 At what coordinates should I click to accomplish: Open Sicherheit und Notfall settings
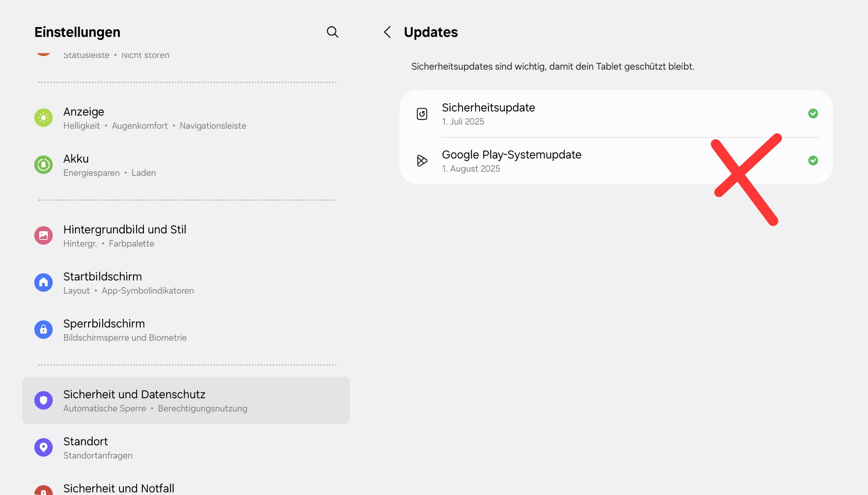(x=118, y=488)
